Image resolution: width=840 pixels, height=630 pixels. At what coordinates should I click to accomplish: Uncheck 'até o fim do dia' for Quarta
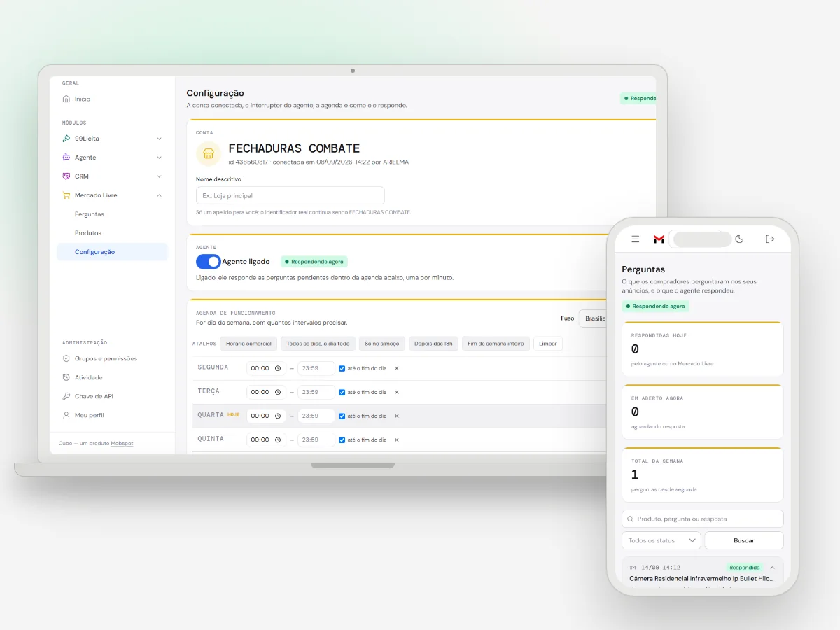342,416
